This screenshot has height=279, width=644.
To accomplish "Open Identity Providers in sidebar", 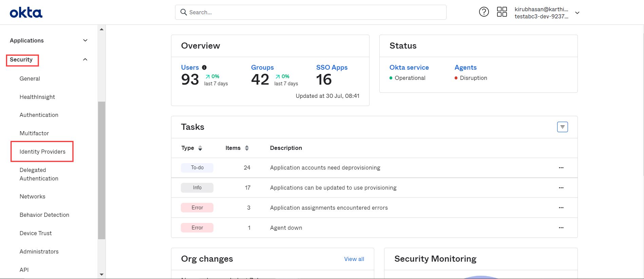I will coord(42,152).
